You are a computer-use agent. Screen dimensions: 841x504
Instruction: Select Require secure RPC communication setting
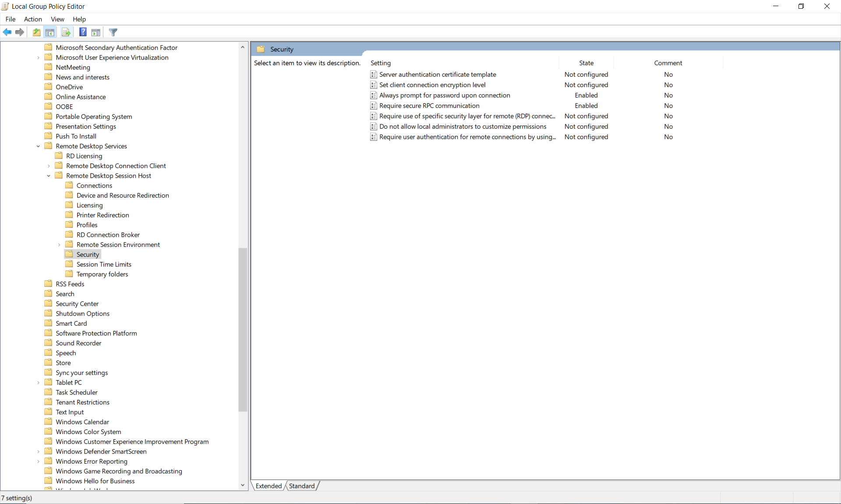coord(429,106)
